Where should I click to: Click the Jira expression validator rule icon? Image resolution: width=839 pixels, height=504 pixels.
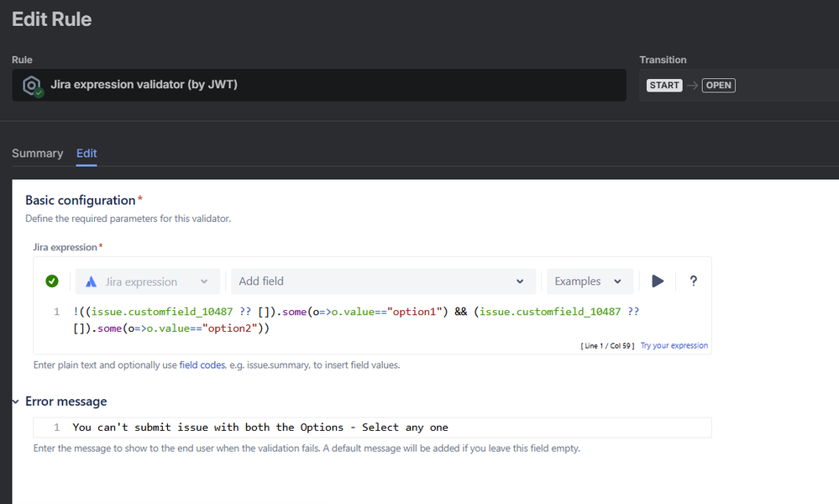(x=32, y=85)
